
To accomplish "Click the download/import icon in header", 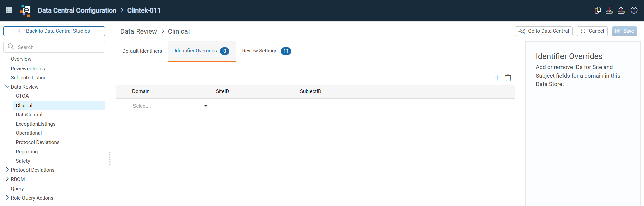I will [x=609, y=10].
